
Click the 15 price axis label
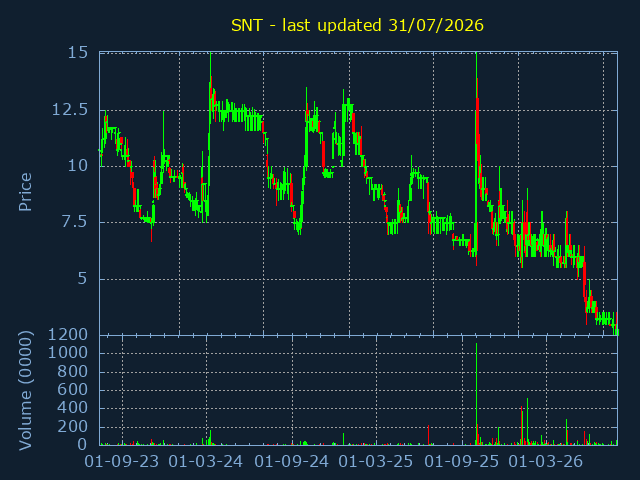[x=78, y=53]
